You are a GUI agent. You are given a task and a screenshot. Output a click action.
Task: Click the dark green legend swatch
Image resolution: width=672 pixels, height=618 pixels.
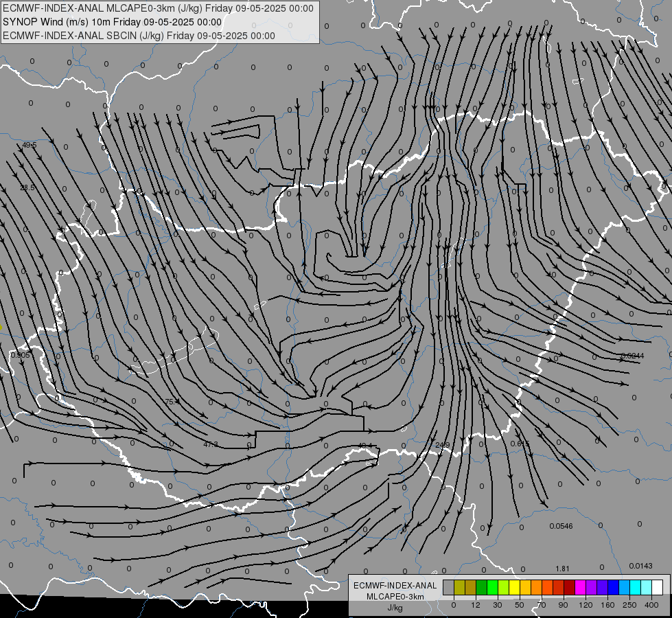[481, 587]
